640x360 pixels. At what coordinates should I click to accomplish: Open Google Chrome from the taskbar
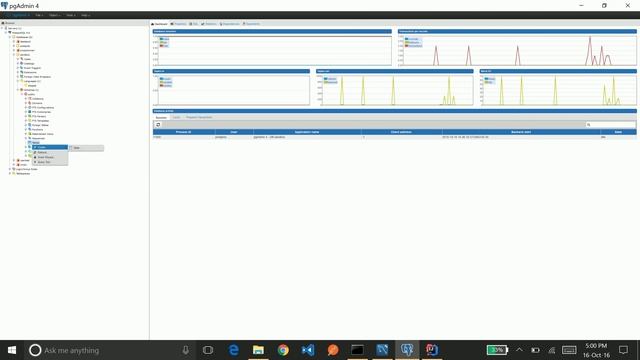point(283,350)
